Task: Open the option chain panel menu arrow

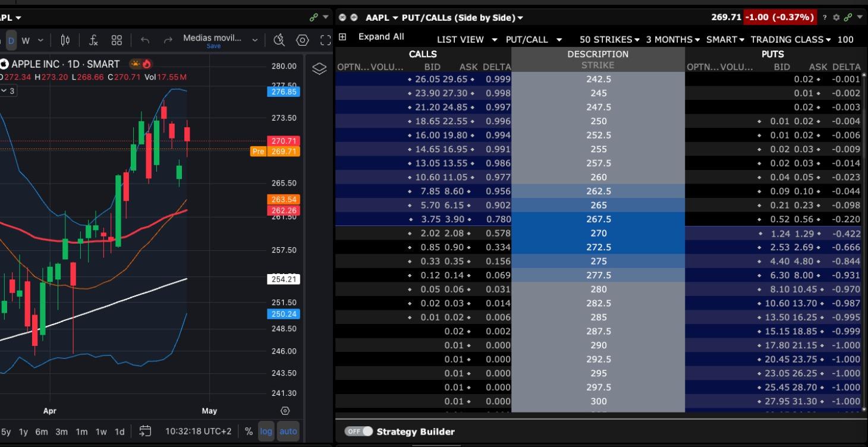Action: tap(860, 18)
